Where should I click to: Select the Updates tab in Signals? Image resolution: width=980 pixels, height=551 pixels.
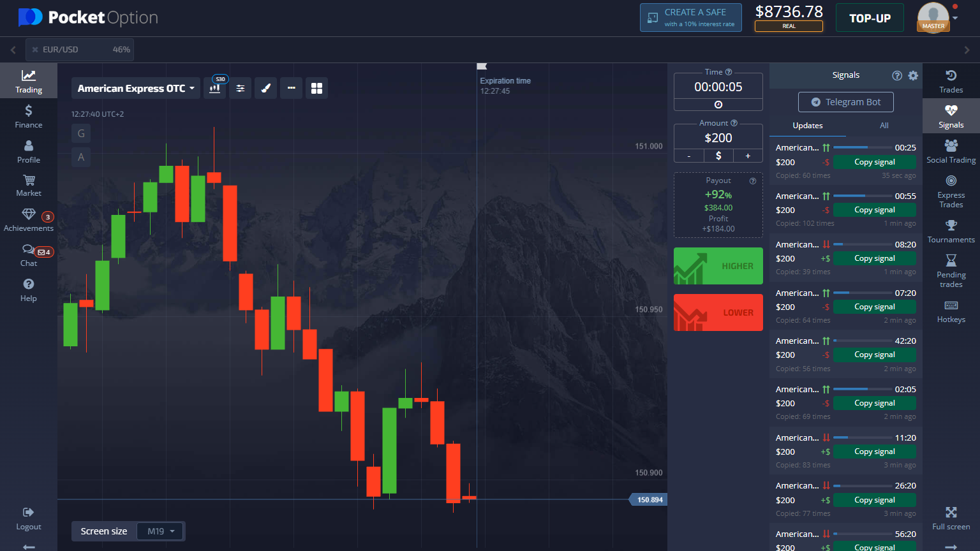[x=807, y=126]
